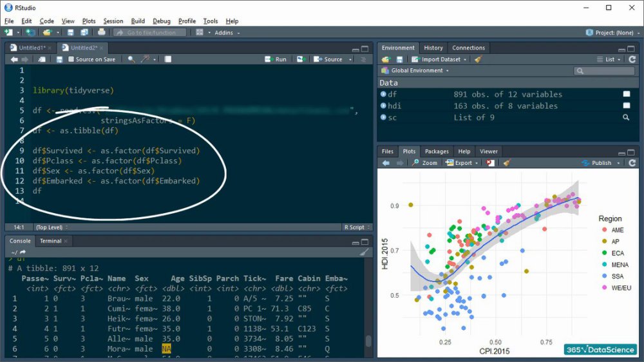This screenshot has height=362, width=644.
Task: Click the editor back arrow icon
Action: click(x=14, y=59)
